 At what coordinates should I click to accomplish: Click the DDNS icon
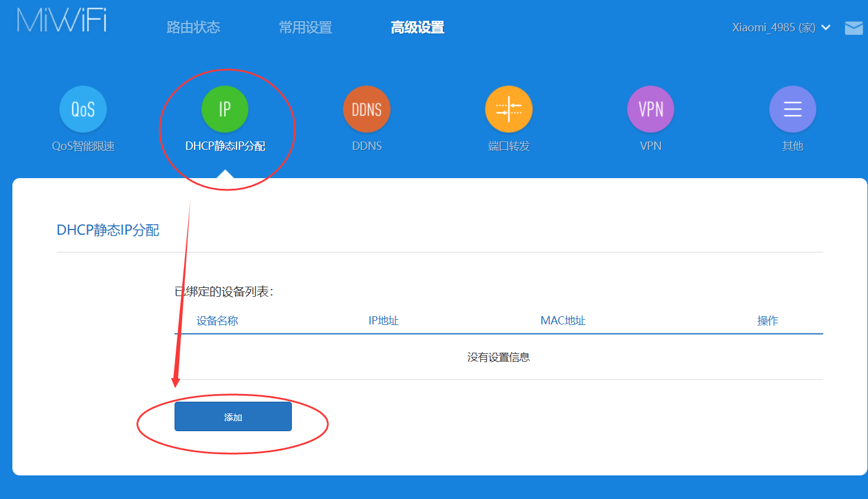tap(367, 109)
